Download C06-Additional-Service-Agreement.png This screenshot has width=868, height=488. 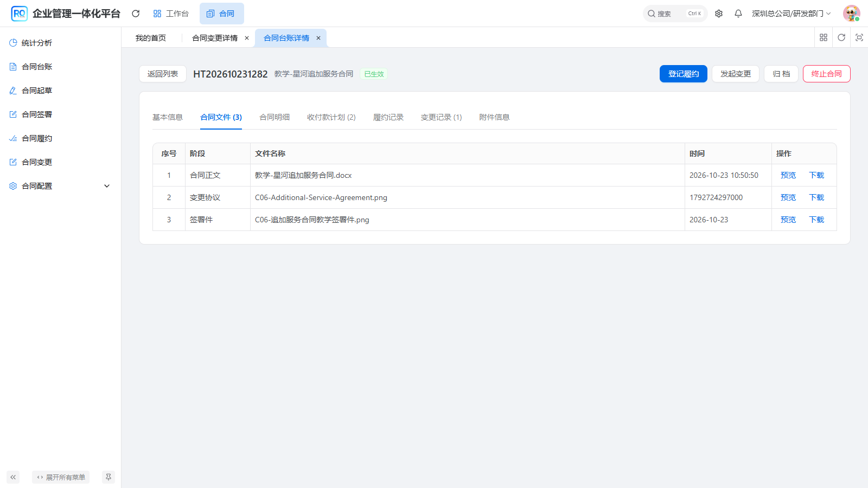pos(816,197)
